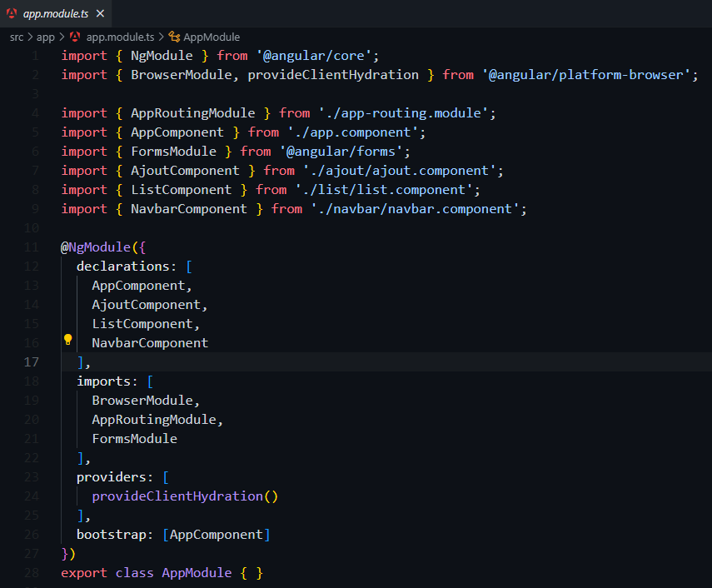Click line number 17 in the gutter
The height and width of the screenshot is (588, 712).
32,362
